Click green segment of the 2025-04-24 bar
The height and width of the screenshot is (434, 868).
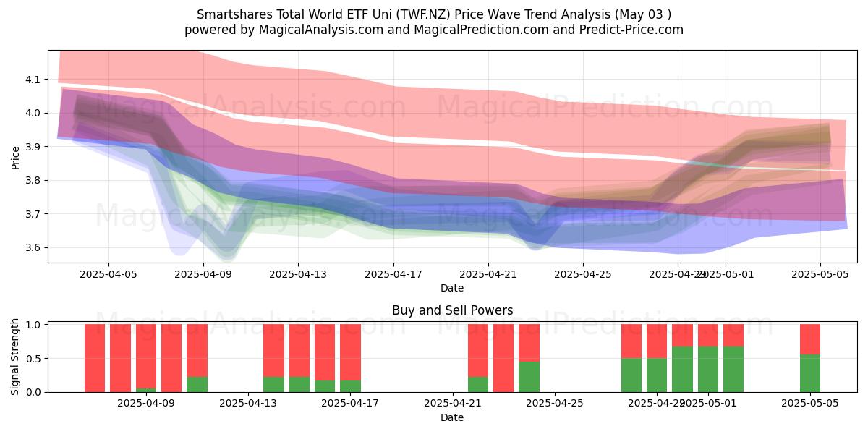529,377
